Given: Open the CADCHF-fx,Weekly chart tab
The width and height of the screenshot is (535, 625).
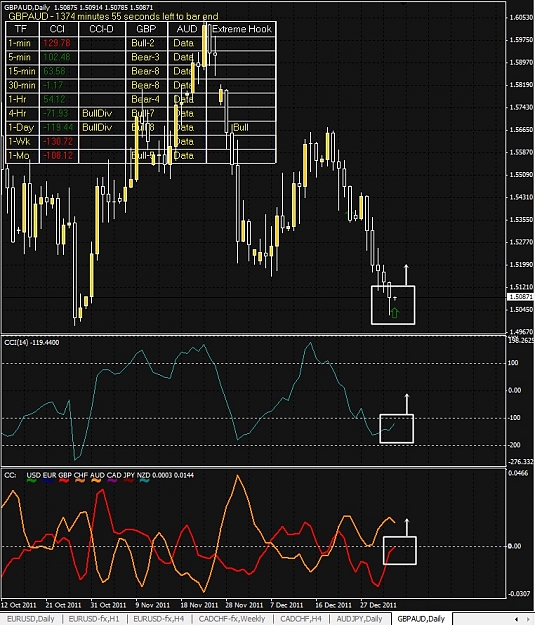Looking at the screenshot, I should [x=232, y=619].
